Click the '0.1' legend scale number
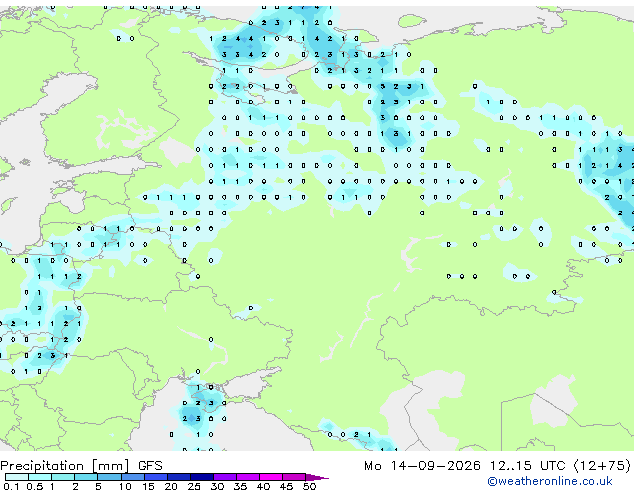Viewport: 634px width, 490px height. point(11,486)
